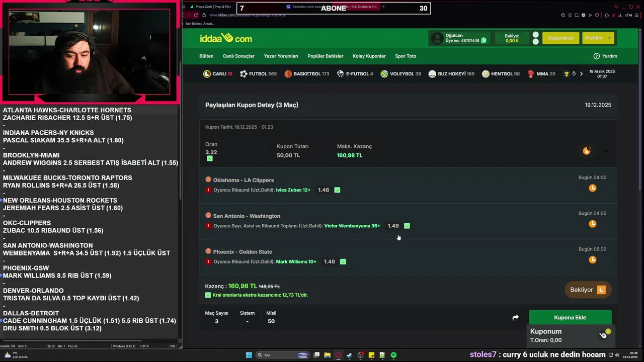The height and width of the screenshot is (362, 644).
Task: Click the browser snapshot crop icon
Action: tap(578, 15)
